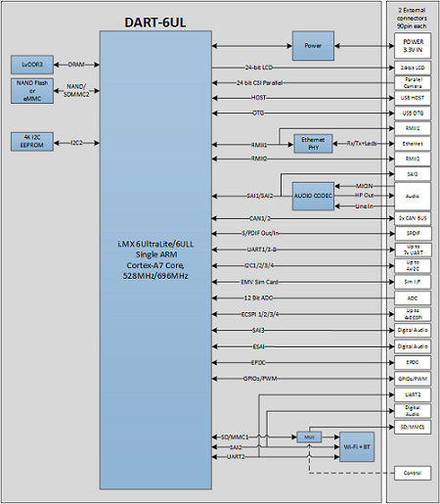This screenshot has width=440, height=504.
Task: Click the 12 Bit ADC signal label
Action: pyautogui.click(x=258, y=298)
